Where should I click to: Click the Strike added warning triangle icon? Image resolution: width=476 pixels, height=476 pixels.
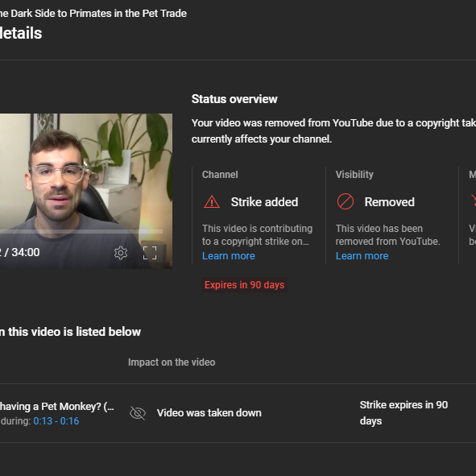coord(212,202)
